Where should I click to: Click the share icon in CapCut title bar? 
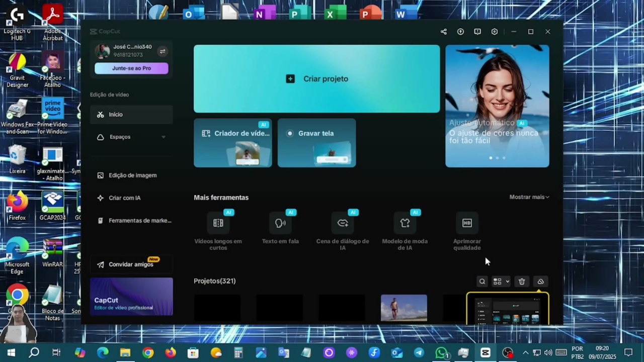pyautogui.click(x=443, y=32)
